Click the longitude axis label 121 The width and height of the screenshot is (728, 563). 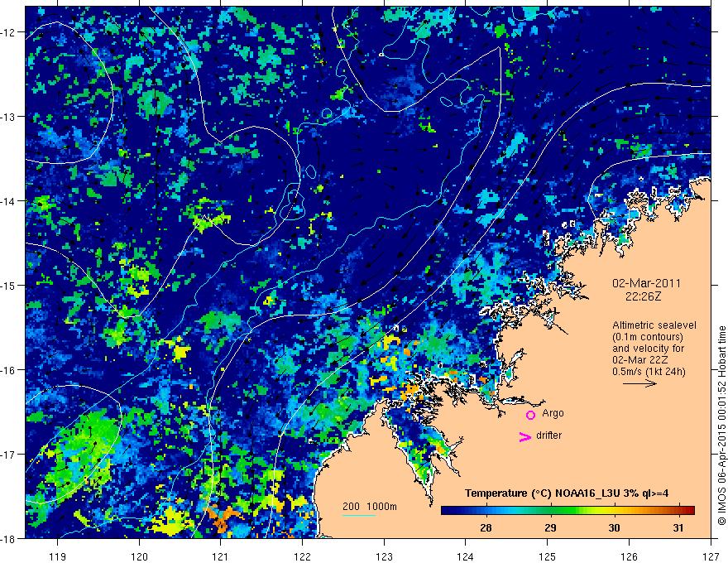click(x=221, y=556)
